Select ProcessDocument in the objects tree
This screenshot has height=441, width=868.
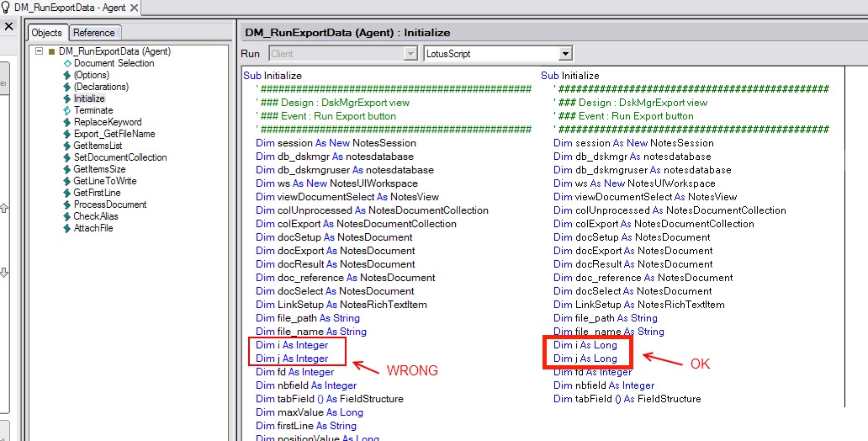[x=109, y=205]
